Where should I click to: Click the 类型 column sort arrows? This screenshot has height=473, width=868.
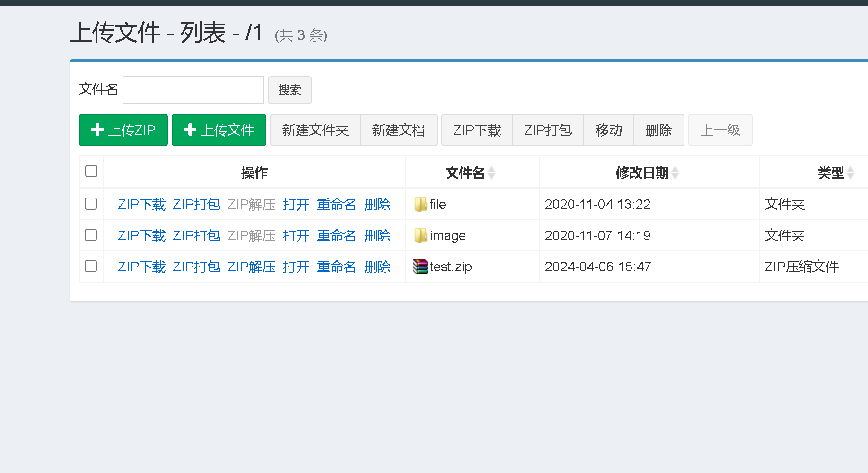(x=850, y=173)
